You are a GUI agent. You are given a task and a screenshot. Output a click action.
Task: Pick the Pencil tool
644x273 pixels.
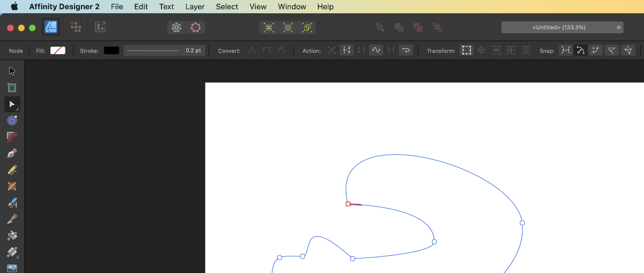[x=12, y=170]
